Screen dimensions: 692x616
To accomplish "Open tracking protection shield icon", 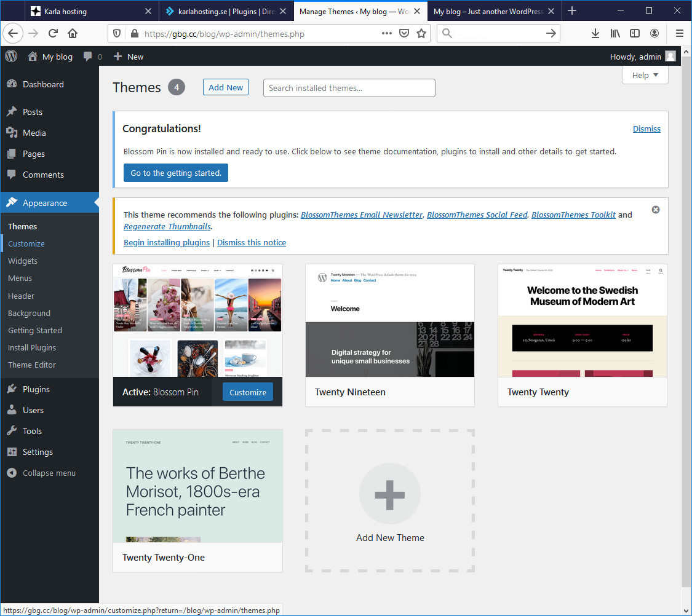I will (x=117, y=34).
